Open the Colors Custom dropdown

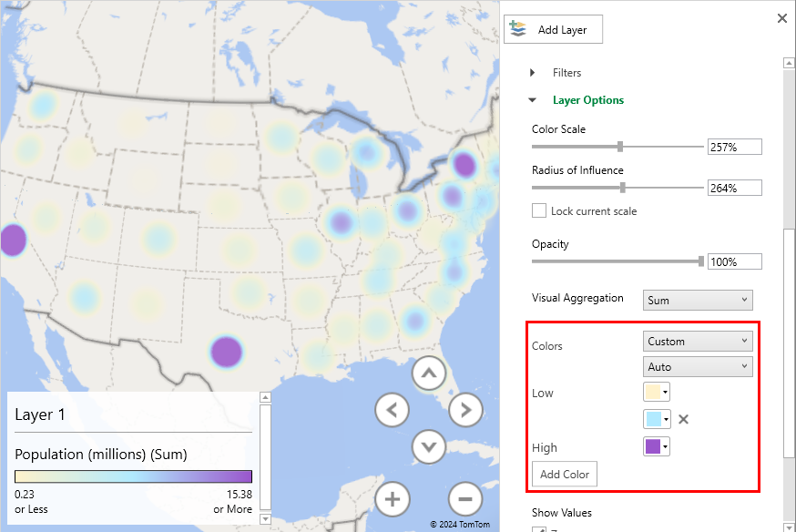pyautogui.click(x=698, y=341)
